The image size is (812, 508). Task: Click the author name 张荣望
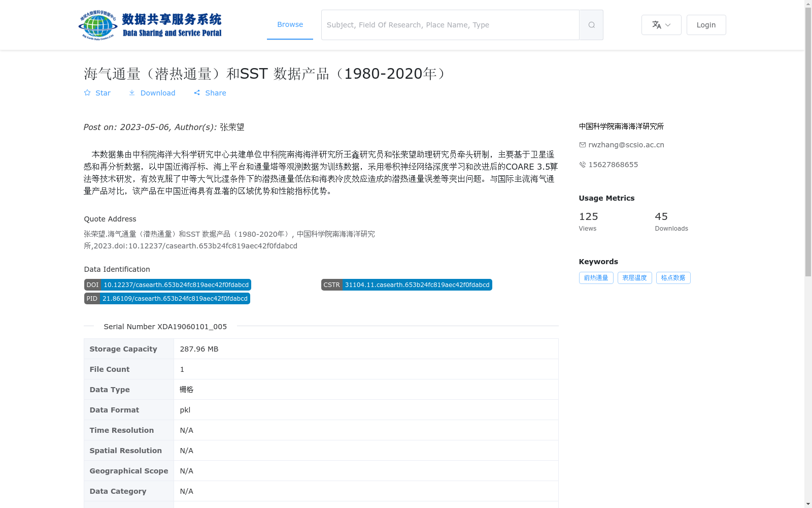tap(232, 127)
